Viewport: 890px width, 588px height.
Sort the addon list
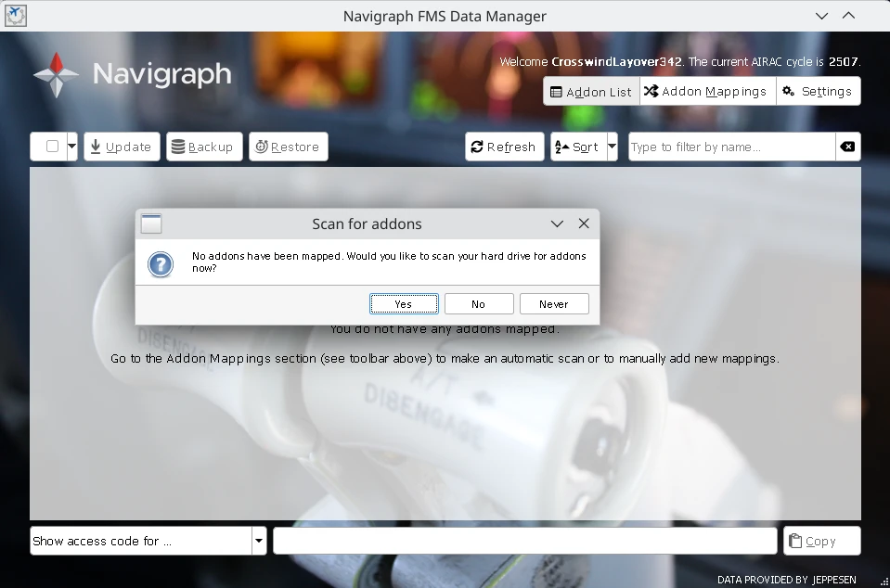click(x=576, y=147)
